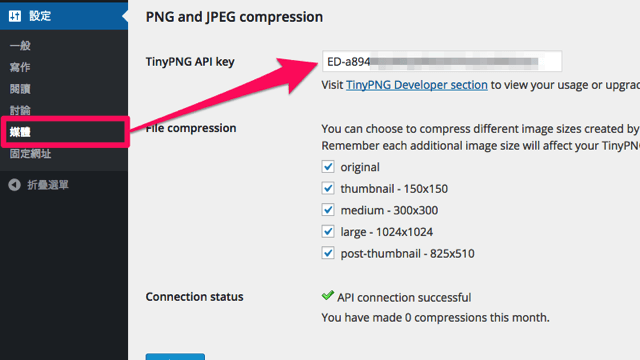This screenshot has width=640, height=360.
Task: Disable the medium 300x300 checkbox
Action: click(x=328, y=210)
